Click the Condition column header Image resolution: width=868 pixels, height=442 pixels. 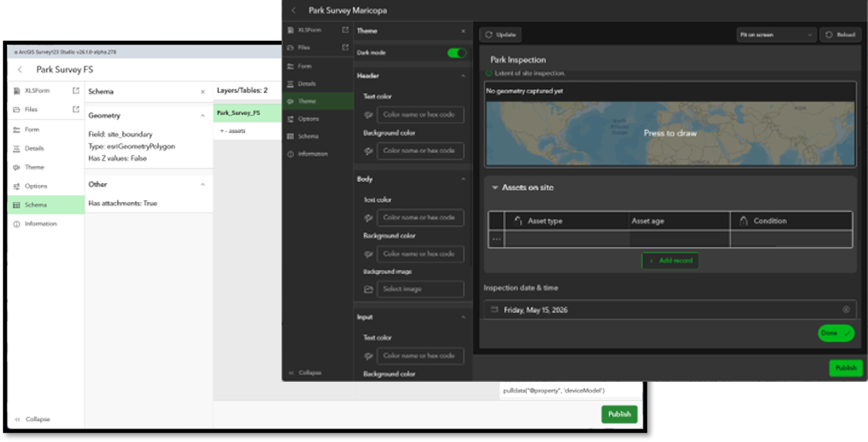(792, 221)
